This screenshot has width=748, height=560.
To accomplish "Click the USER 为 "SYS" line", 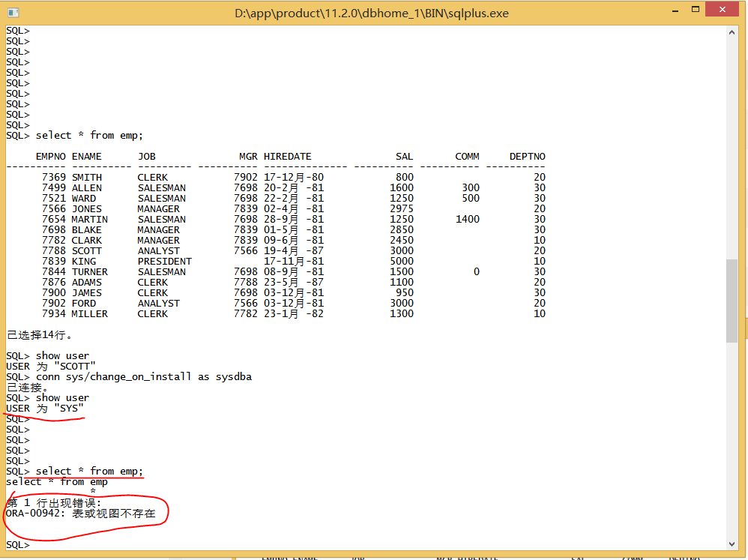I will [45, 409].
